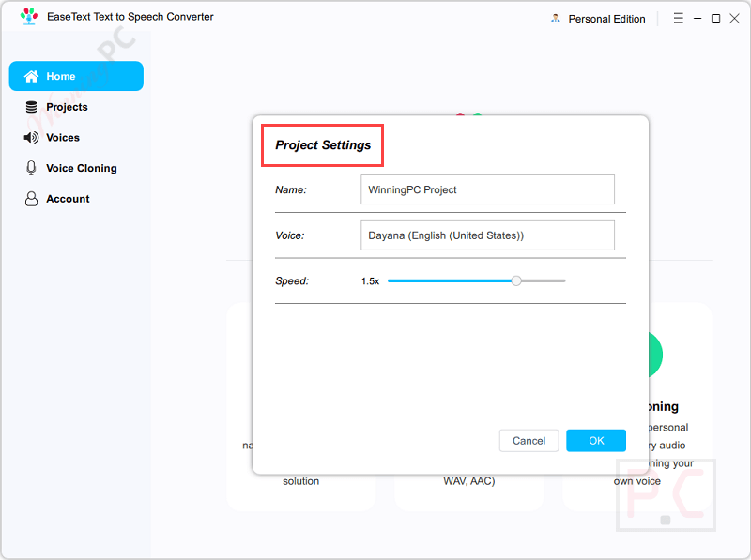This screenshot has width=751, height=560.
Task: Click the Home house icon in sidebar
Action: pos(31,76)
